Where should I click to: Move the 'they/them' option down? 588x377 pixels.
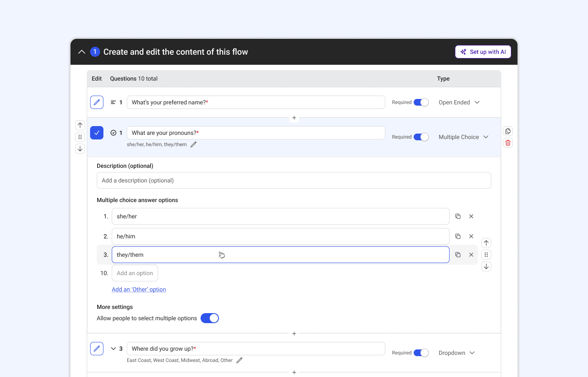(486, 266)
